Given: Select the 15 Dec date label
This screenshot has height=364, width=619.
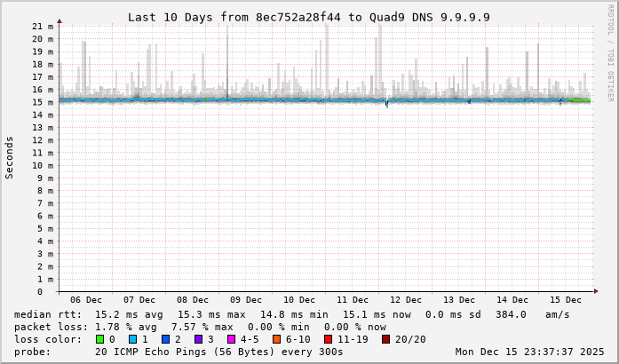Looking at the screenshot, I should tap(566, 300).
